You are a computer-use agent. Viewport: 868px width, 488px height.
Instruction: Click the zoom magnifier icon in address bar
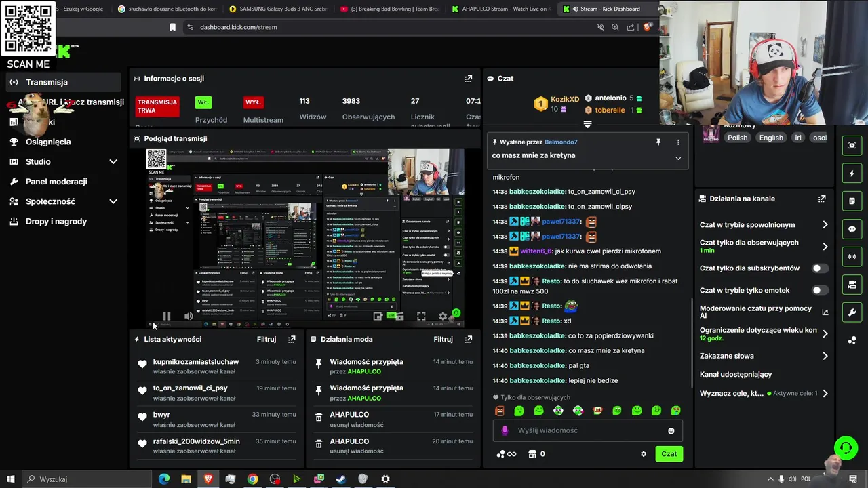coord(615,27)
